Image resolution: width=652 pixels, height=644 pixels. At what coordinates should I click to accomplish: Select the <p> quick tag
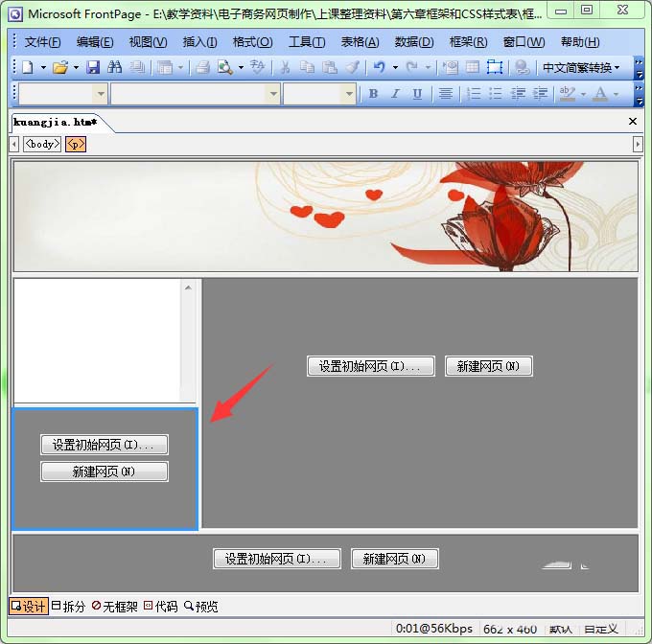click(76, 144)
